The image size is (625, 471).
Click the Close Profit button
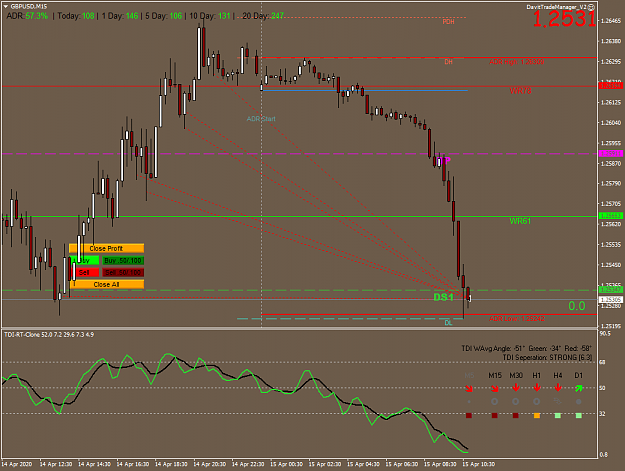click(x=106, y=248)
